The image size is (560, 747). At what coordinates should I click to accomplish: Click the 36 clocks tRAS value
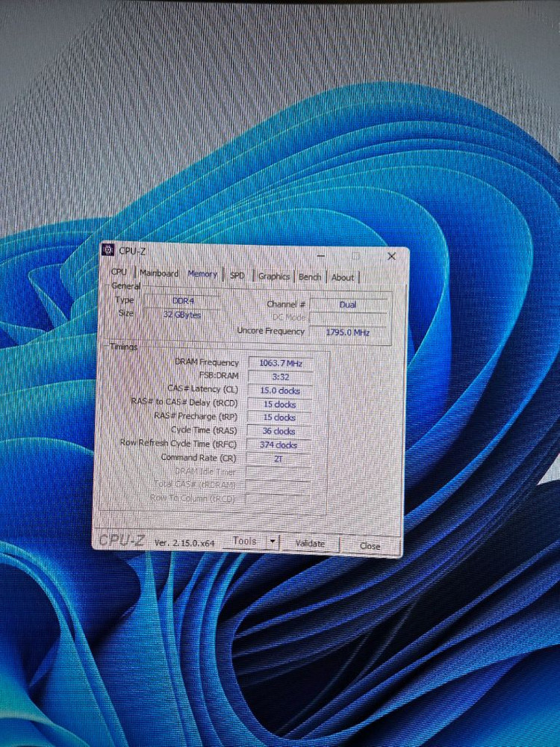tap(279, 432)
